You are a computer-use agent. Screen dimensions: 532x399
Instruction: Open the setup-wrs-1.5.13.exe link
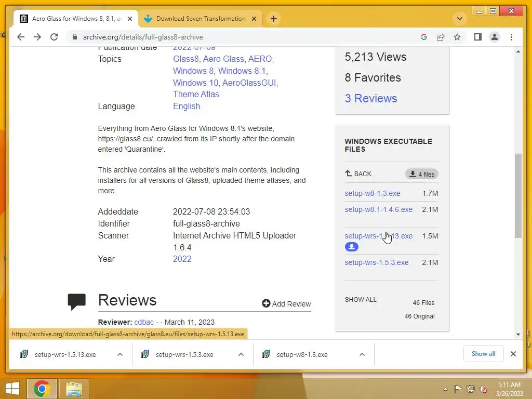point(378,236)
